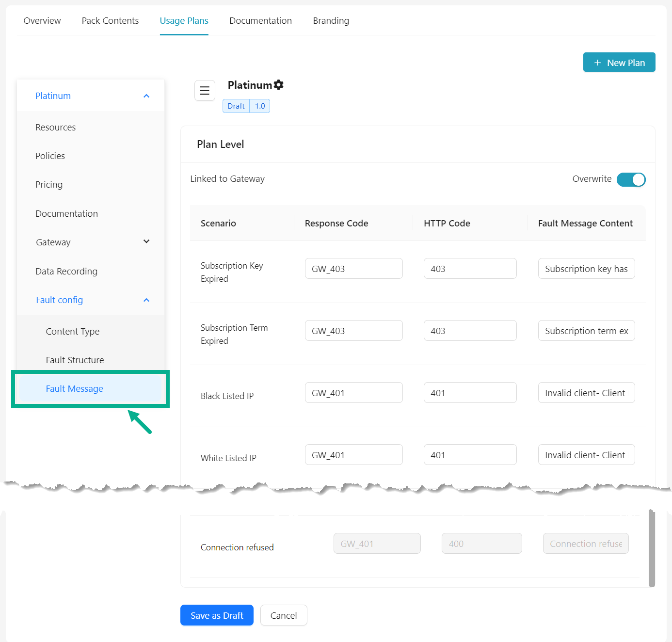Open Data Recording in the sidebar
Screen dimensions: 672x642
tap(66, 272)
